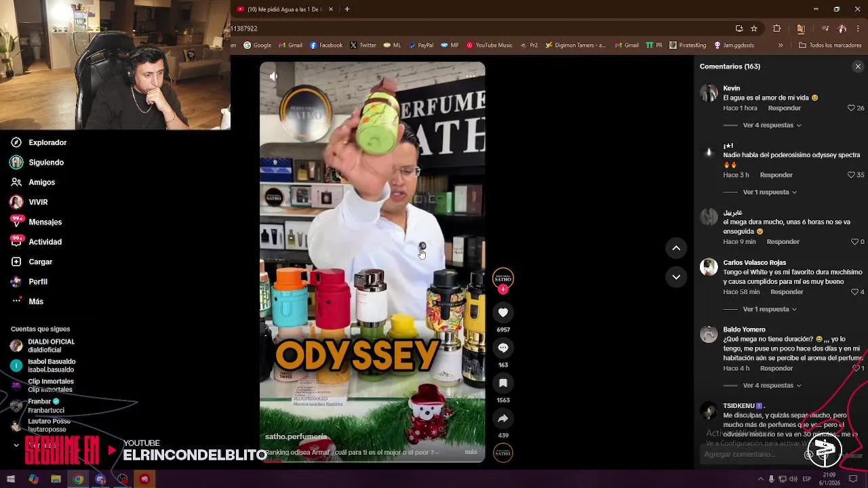The image size is (868, 488).
Task: Open Facebook bookmark
Action: point(326,45)
